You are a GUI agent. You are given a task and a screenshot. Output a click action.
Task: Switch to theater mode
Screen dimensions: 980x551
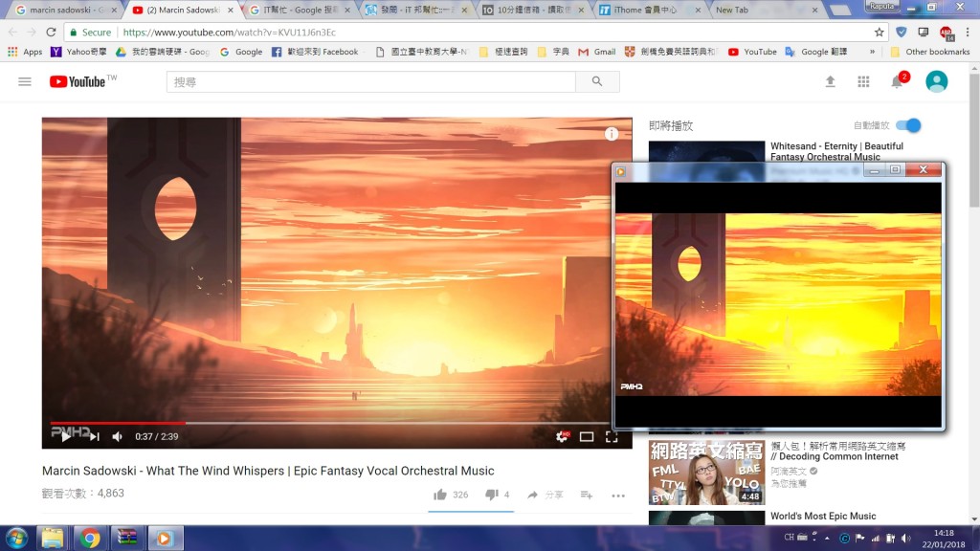[x=587, y=436]
